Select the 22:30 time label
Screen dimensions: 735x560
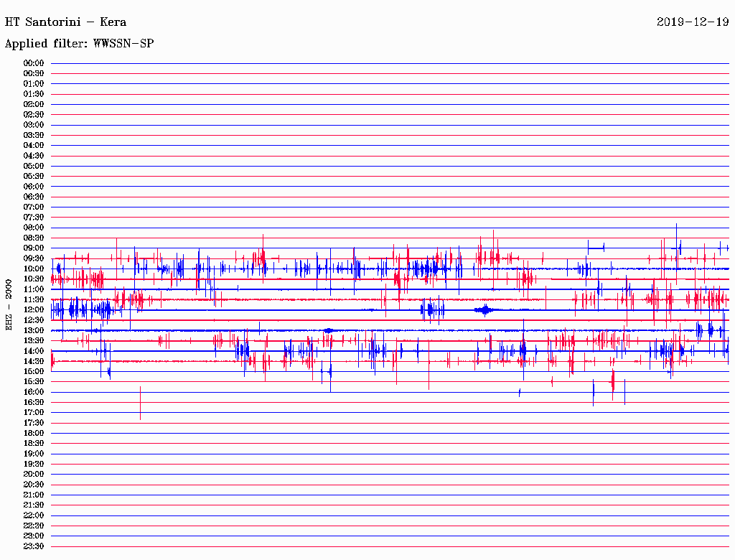click(34, 526)
